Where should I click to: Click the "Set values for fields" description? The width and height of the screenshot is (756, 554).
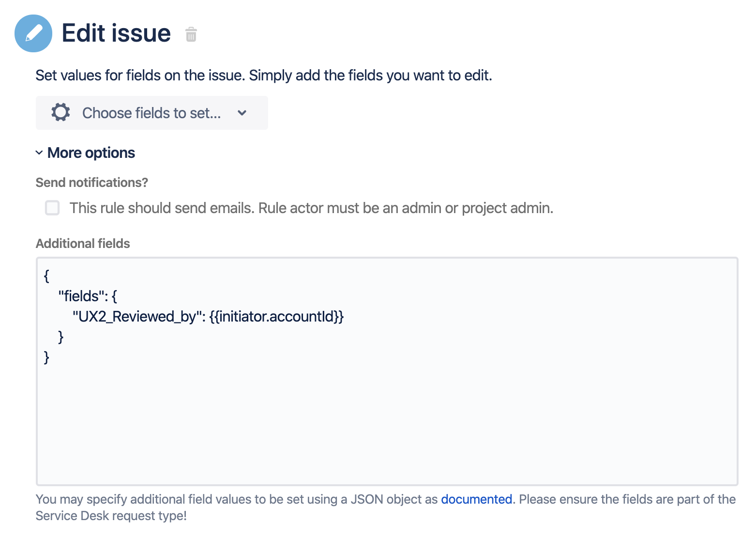(263, 76)
